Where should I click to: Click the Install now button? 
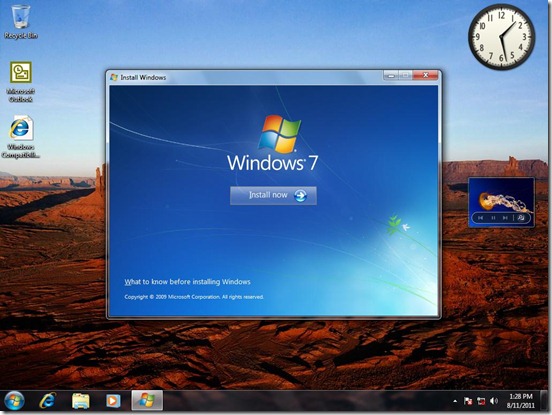(273, 195)
